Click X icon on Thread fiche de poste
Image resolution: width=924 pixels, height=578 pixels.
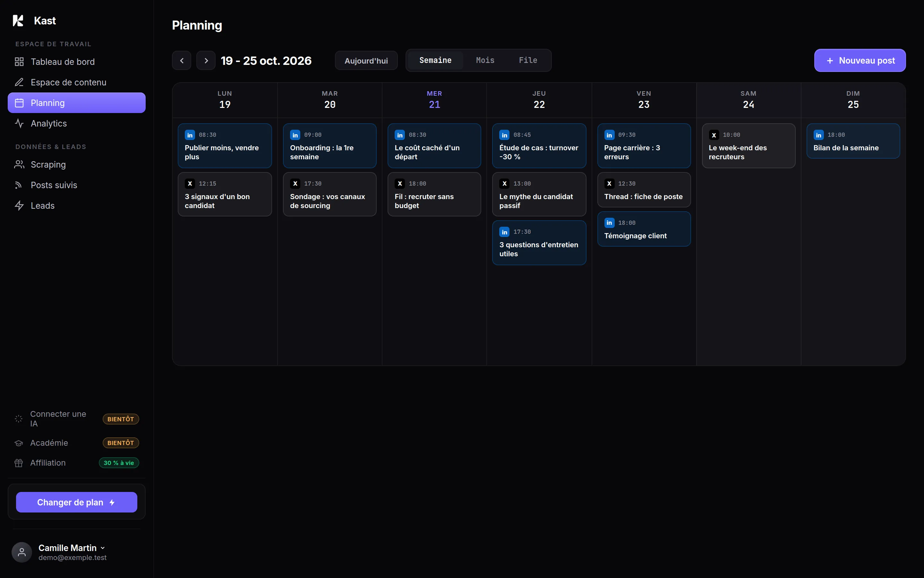(609, 183)
